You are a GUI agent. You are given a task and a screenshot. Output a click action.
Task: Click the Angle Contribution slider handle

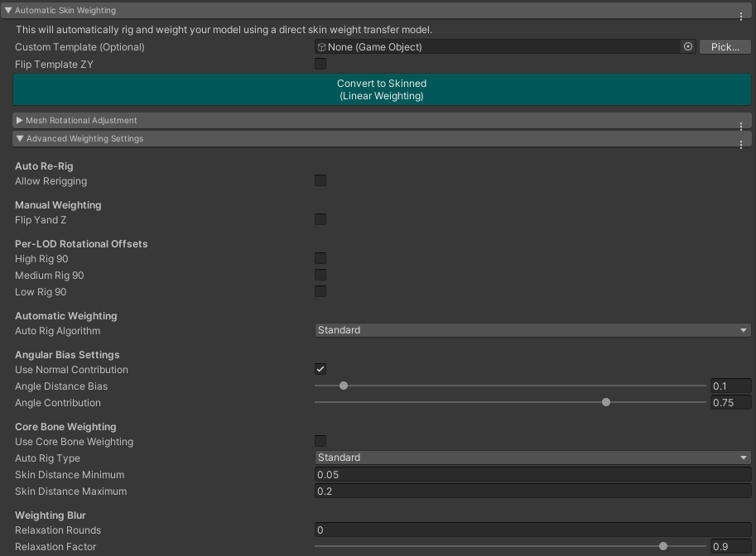pyautogui.click(x=606, y=403)
